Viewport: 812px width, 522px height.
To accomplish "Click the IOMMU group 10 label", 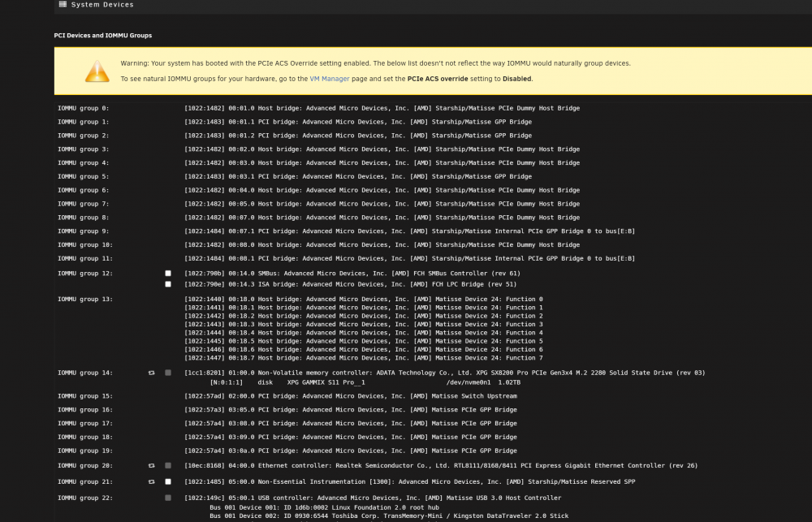I will (85, 245).
